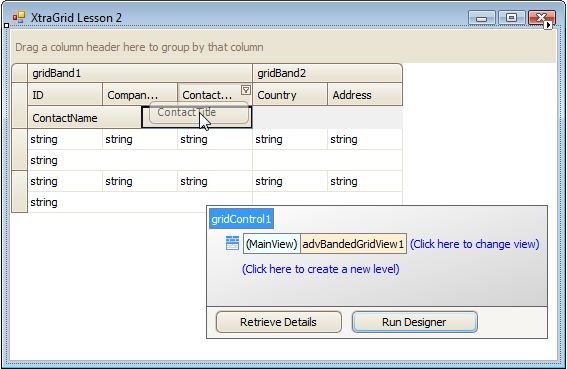Close the XtraGrid Lesson 2 window
567x369 pixels.
[541, 18]
